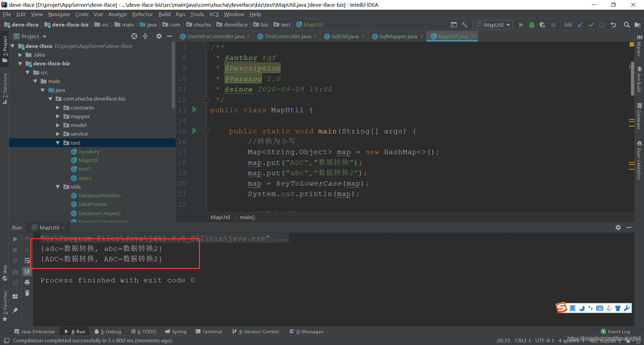Click the run gutter icon beside the main method

[195, 131]
